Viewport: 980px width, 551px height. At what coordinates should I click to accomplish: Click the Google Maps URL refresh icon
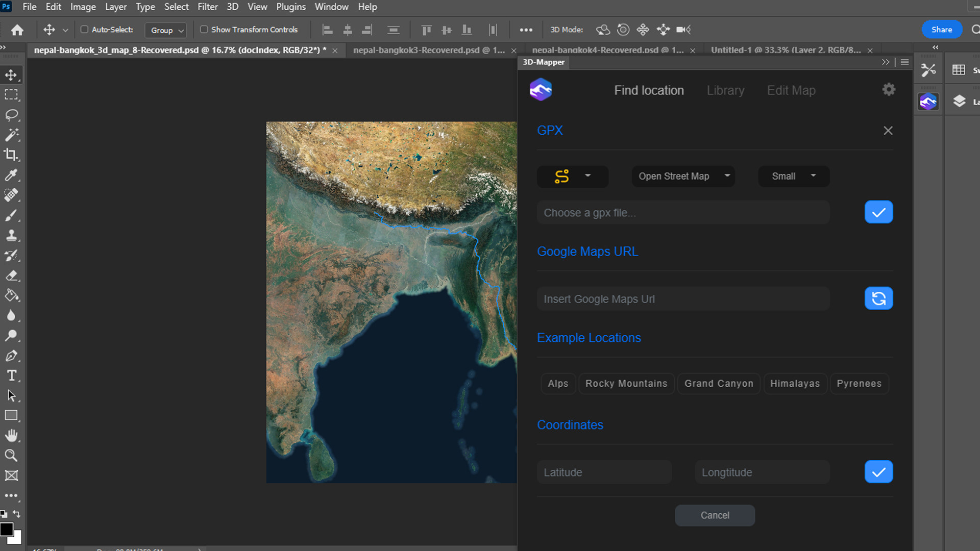[878, 298]
